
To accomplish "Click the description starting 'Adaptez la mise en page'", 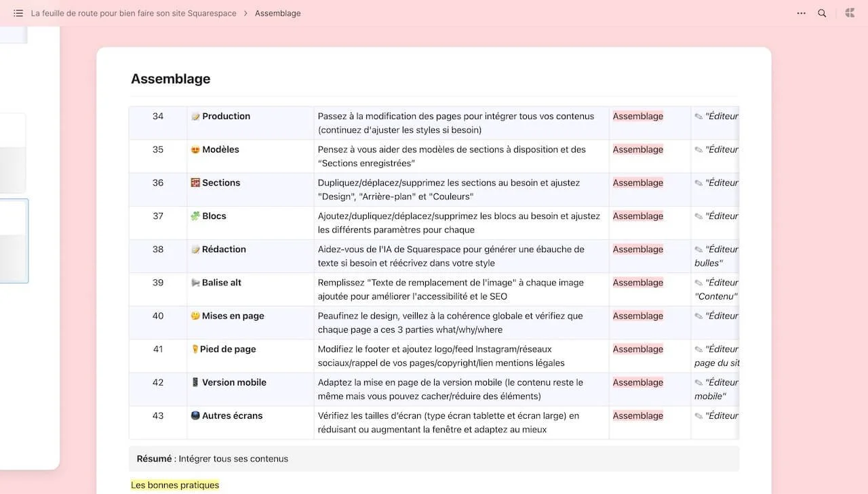I will pos(450,389).
